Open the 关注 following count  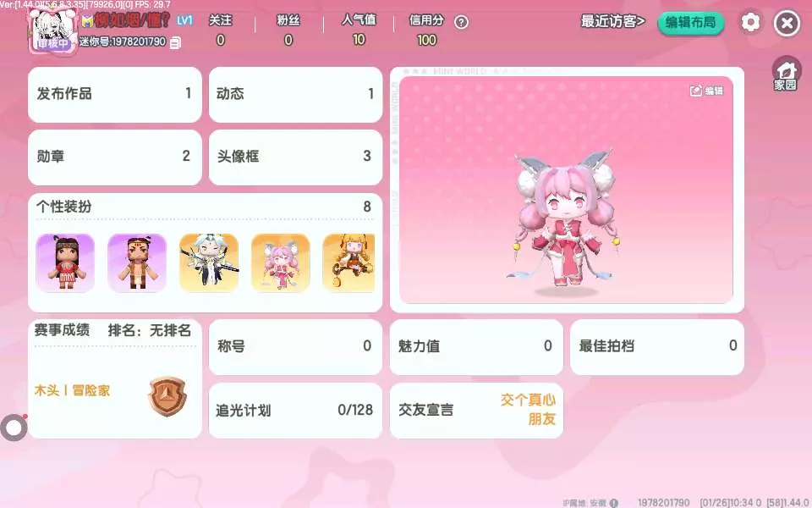click(220, 30)
